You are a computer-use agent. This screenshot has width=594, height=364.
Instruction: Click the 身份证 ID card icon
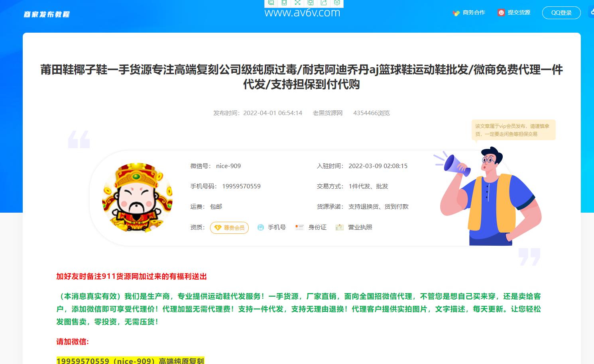tap(299, 227)
